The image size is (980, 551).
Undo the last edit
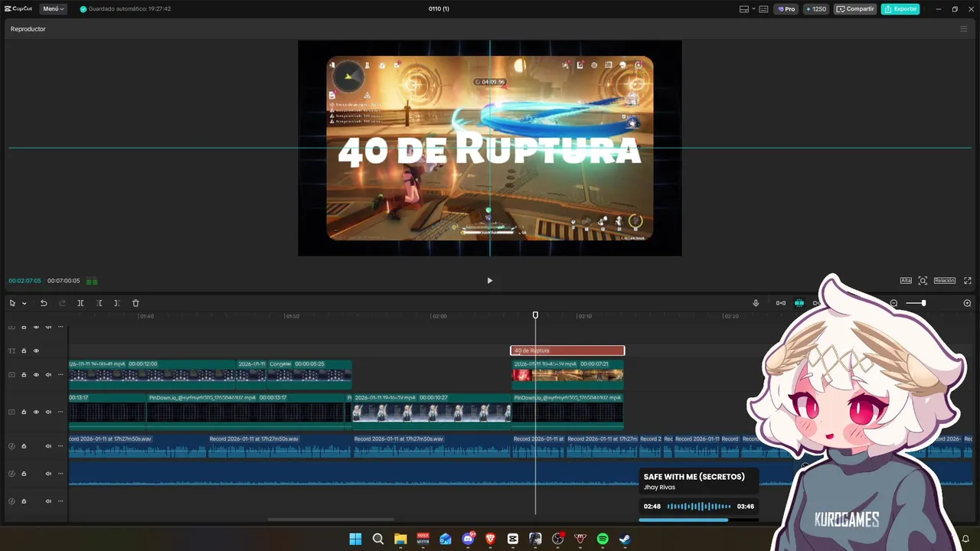click(x=44, y=303)
